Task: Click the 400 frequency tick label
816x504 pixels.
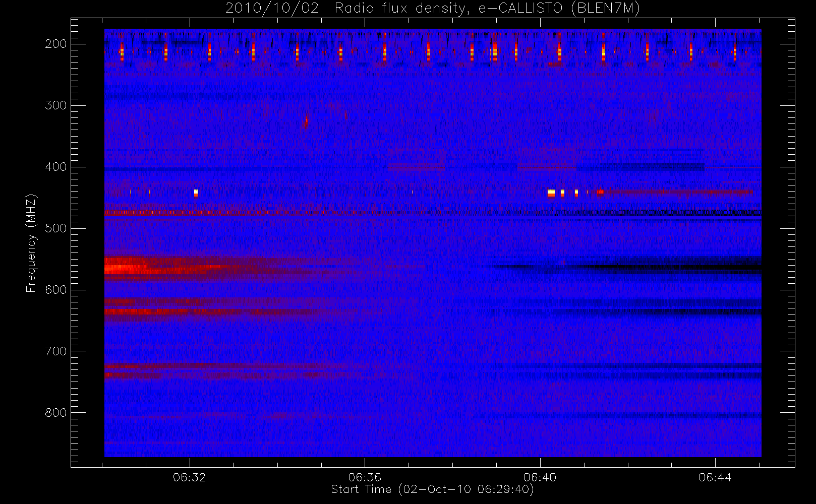Action: (x=56, y=167)
